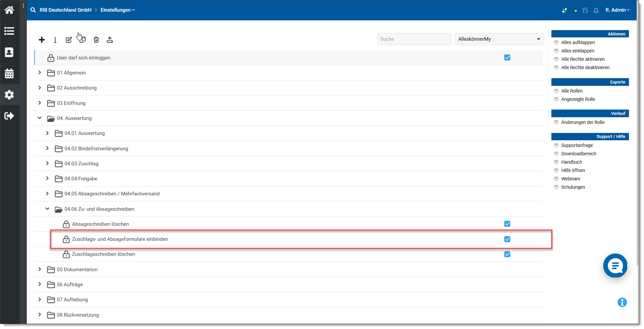Select the 04.04 Freigabe tree row

pyautogui.click(x=289, y=179)
